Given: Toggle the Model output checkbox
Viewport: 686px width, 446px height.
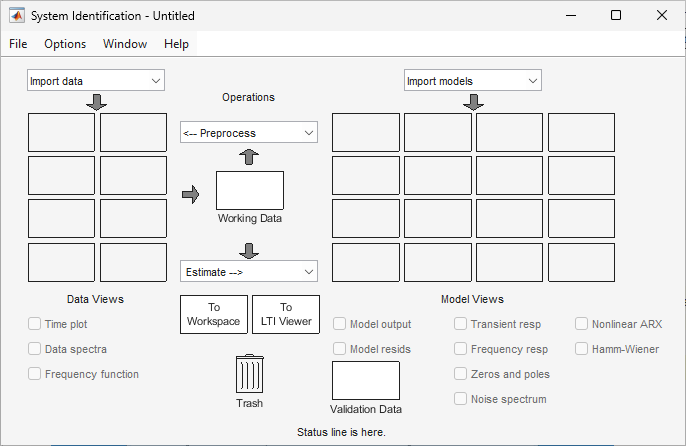Looking at the screenshot, I should [x=340, y=324].
